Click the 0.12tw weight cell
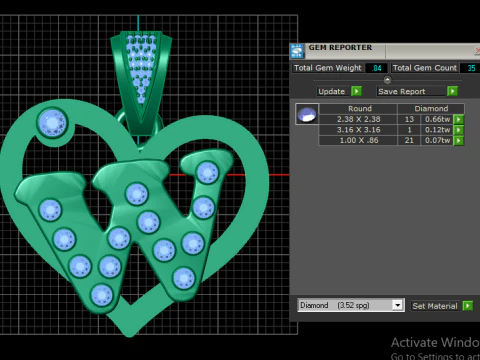Screen dimensions: 480x360 (x=437, y=130)
